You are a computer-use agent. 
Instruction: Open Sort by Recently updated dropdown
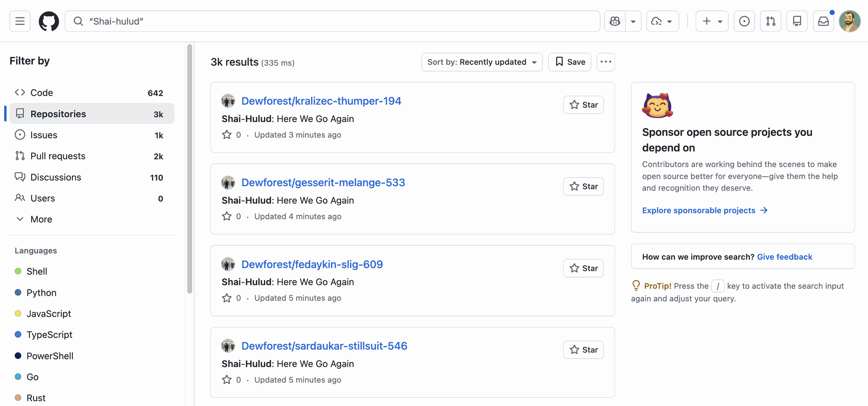482,62
